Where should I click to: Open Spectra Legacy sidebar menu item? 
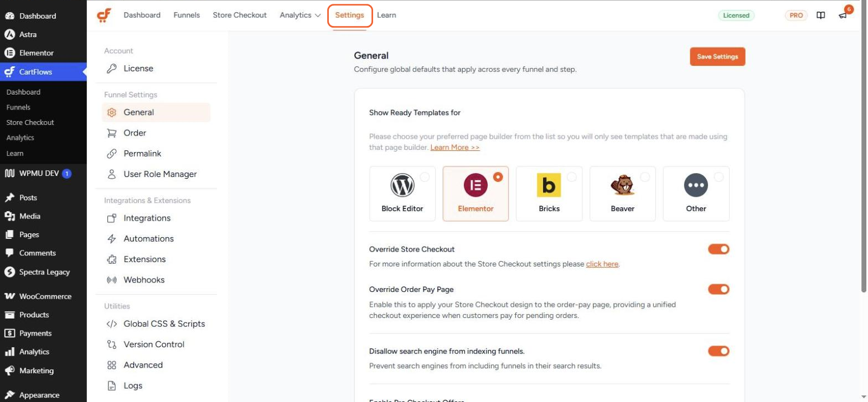[x=43, y=272]
